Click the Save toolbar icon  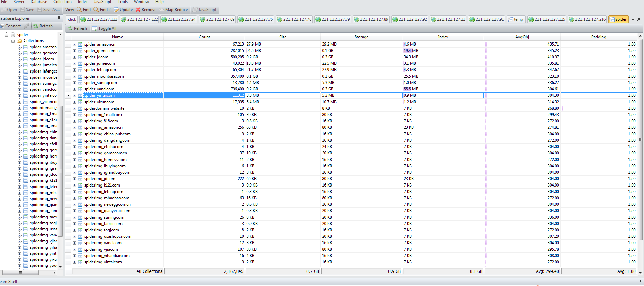point(22,10)
